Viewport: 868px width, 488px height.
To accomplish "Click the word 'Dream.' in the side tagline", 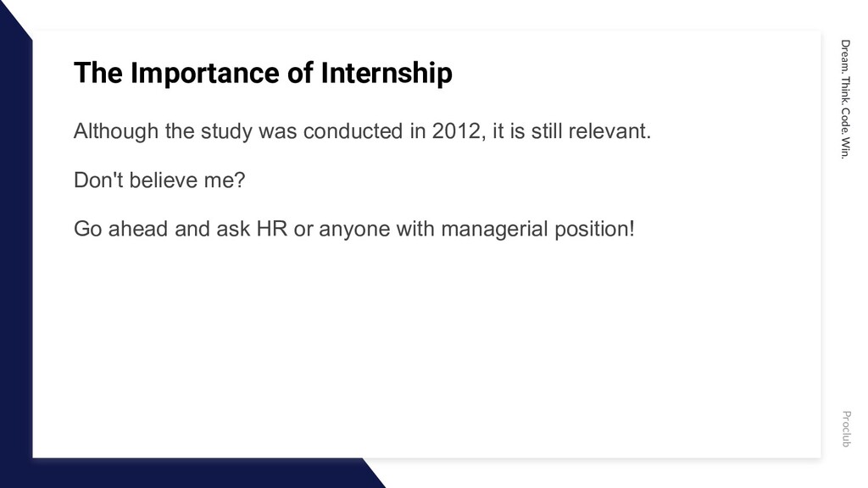I will (845, 56).
